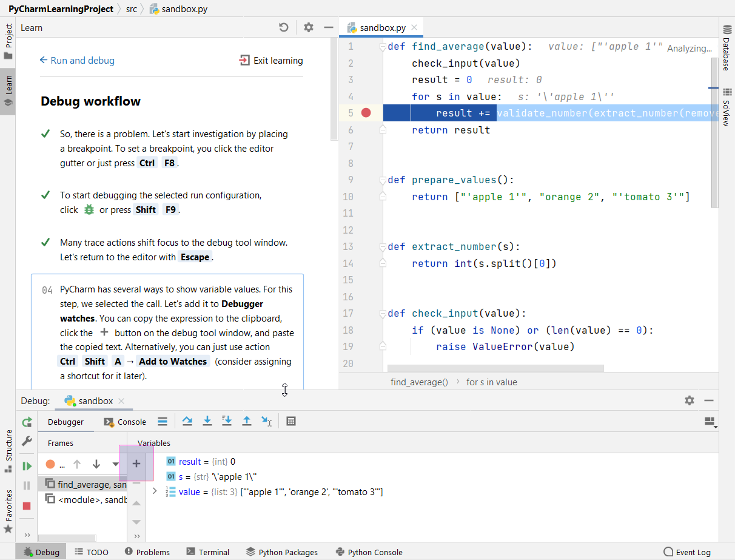This screenshot has width=735, height=560.
Task: Collapse the find_average function fold marker
Action: (383, 47)
